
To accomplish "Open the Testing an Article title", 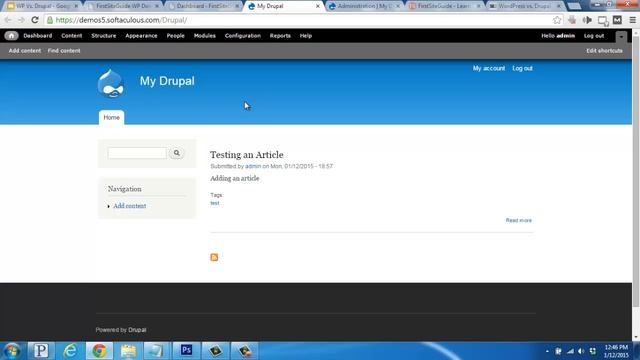I will click(247, 155).
